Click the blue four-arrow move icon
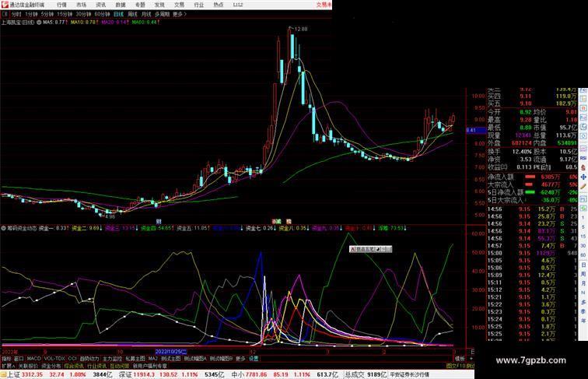The height and width of the screenshot is (379, 588). click(583, 177)
